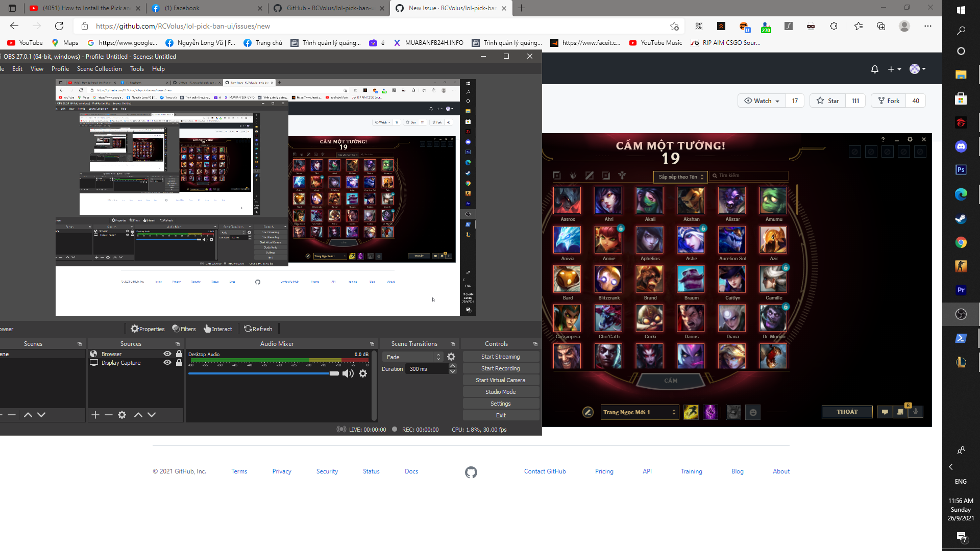This screenshot has height=551, width=980.
Task: Open the chat bubble icon in champ select
Action: [x=885, y=412]
